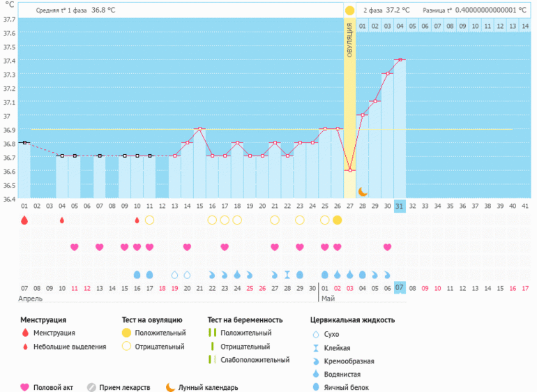Viewport: 537px width, 392px height.
Task: Select the small discharge drop on day 04
Action: pyautogui.click(x=62, y=220)
